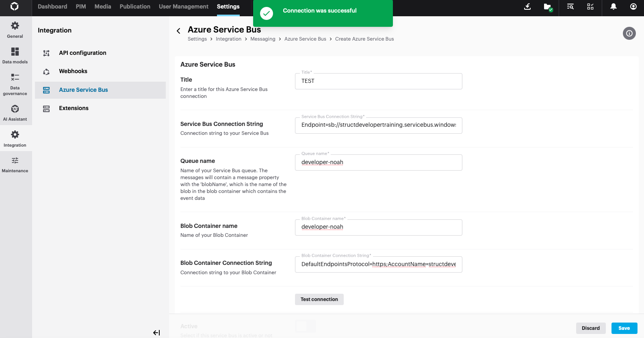Click the info icon beside page title

click(x=629, y=33)
